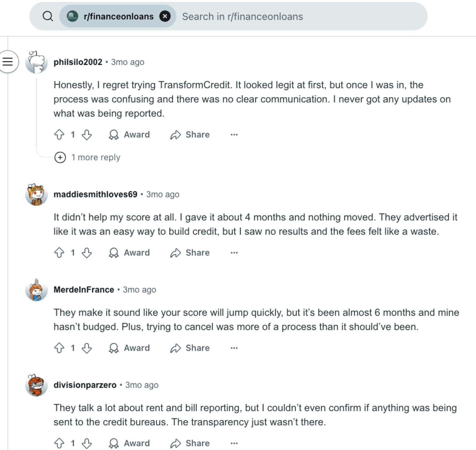Open the left sidebar hamburger menu
This screenshot has height=450, width=476.
(8, 62)
